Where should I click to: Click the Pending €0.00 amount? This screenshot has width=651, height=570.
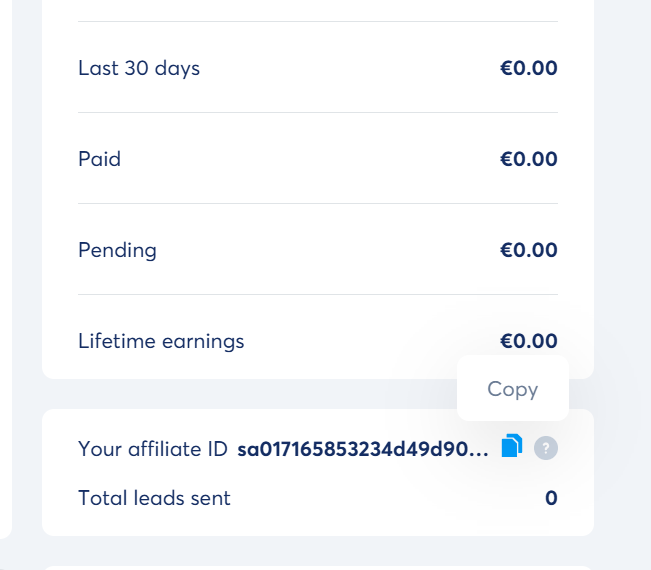pyautogui.click(x=528, y=250)
